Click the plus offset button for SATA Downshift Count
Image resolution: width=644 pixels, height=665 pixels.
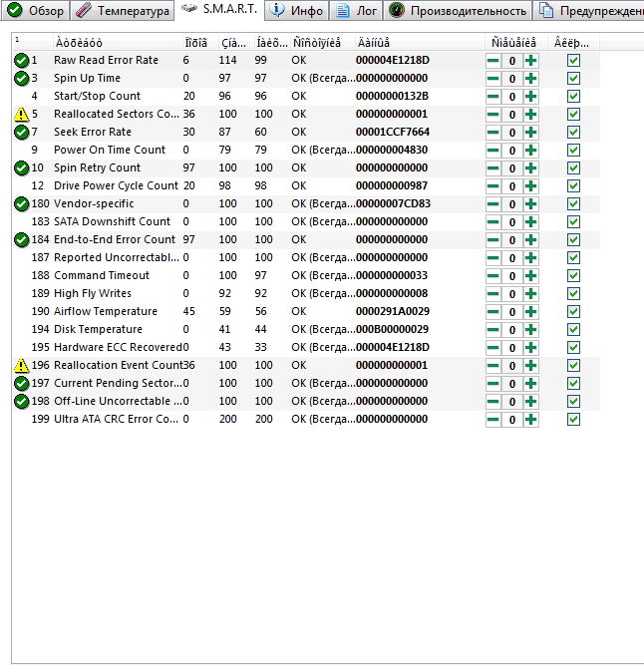pos(530,221)
